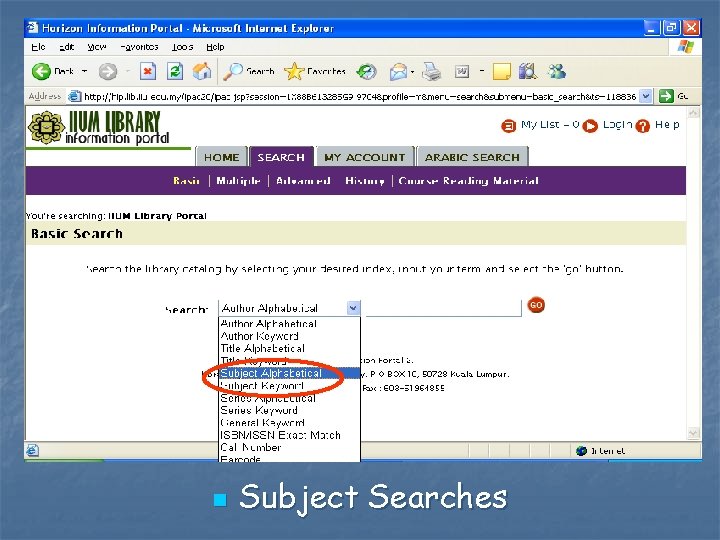Click the Home house icon in toolbar
The width and height of the screenshot is (720, 540).
tap(202, 71)
